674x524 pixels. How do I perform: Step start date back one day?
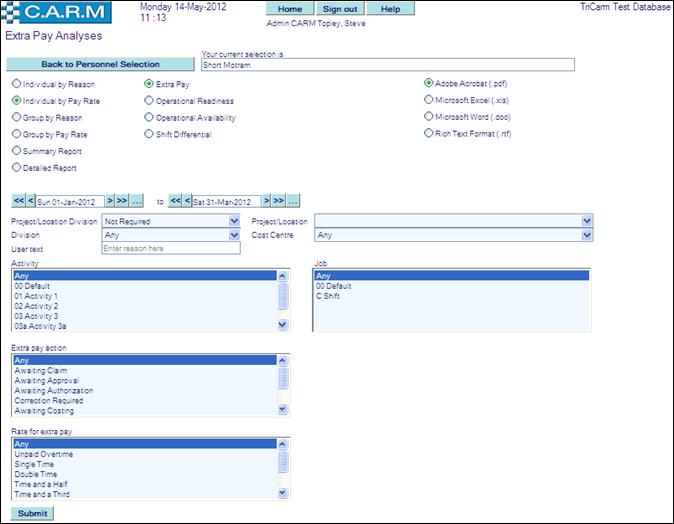30,201
